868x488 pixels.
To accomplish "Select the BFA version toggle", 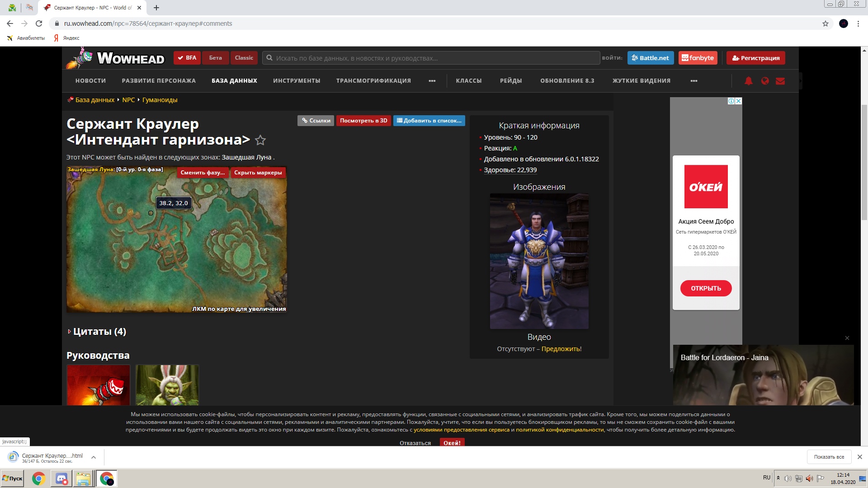I will 187,58.
